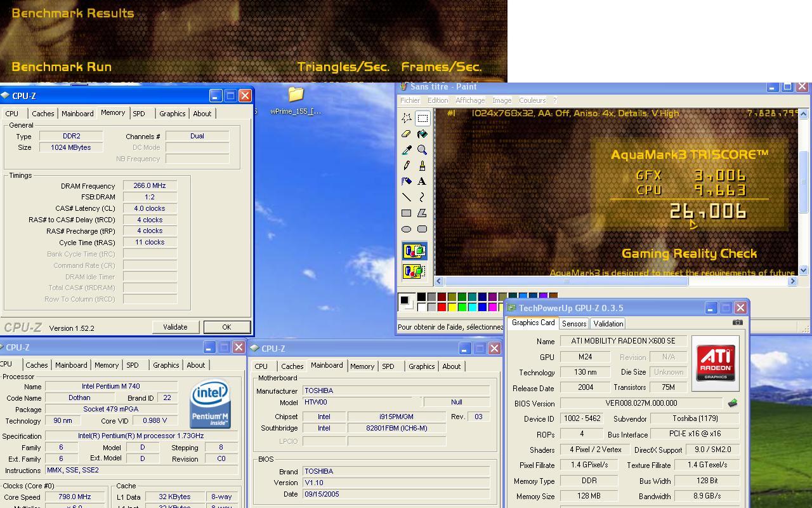Choose the Ellipse tool in Paint
Image resolution: width=812 pixels, height=508 pixels.
pyautogui.click(x=407, y=229)
